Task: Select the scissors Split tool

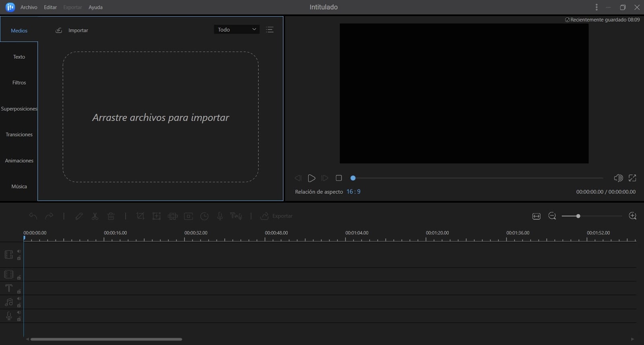Action: coord(95,216)
